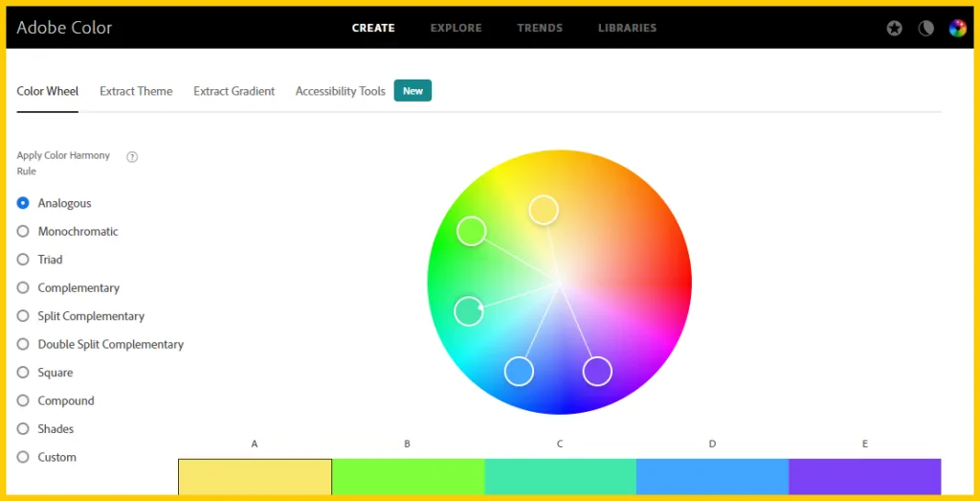Screen dimensions: 980x501
Task: Open the star favorites icon in header
Action: click(895, 28)
